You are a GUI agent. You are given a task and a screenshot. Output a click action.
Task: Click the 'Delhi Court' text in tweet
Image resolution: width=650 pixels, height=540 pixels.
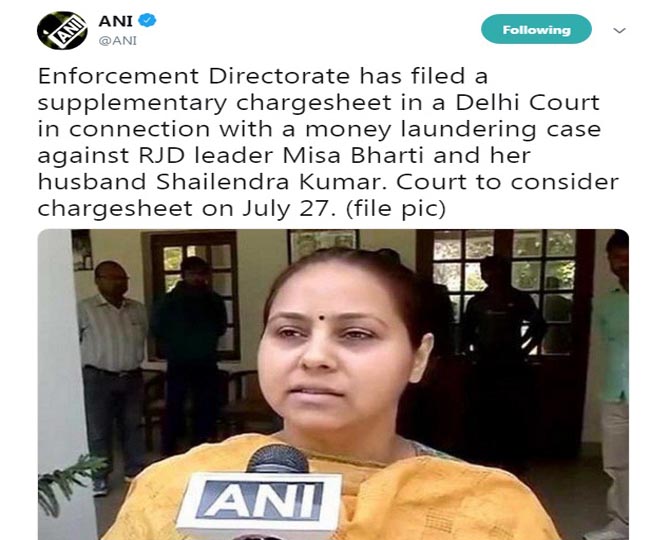(x=527, y=102)
